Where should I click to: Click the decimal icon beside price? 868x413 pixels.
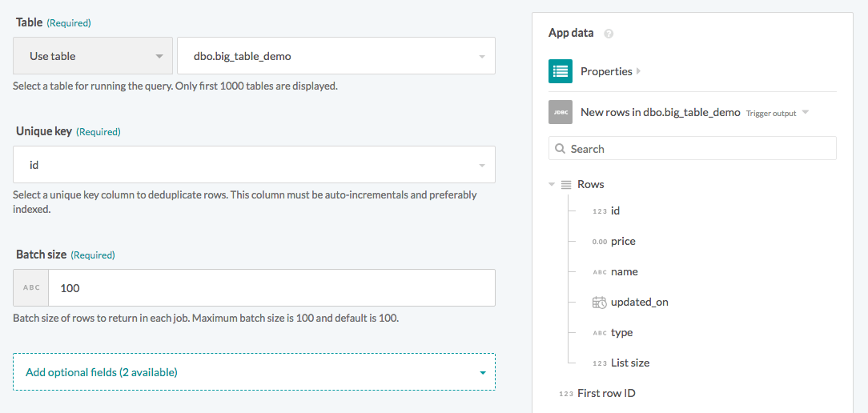coord(599,242)
